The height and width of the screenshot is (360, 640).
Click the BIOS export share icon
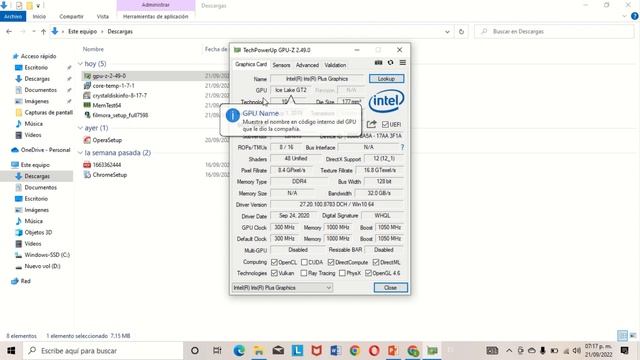pyautogui.click(x=371, y=124)
